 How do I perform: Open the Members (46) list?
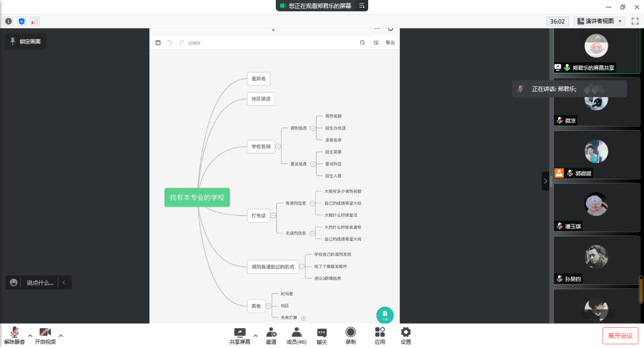coord(297,332)
